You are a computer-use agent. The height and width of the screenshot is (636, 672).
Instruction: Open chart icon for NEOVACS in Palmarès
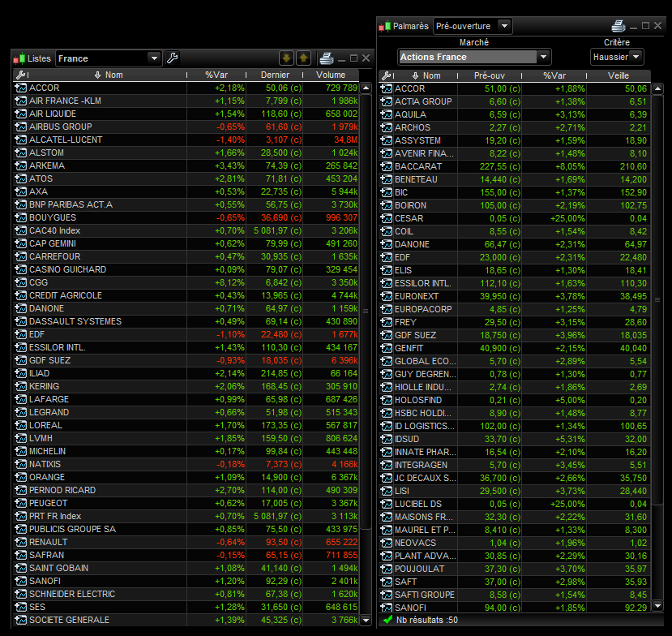click(386, 543)
